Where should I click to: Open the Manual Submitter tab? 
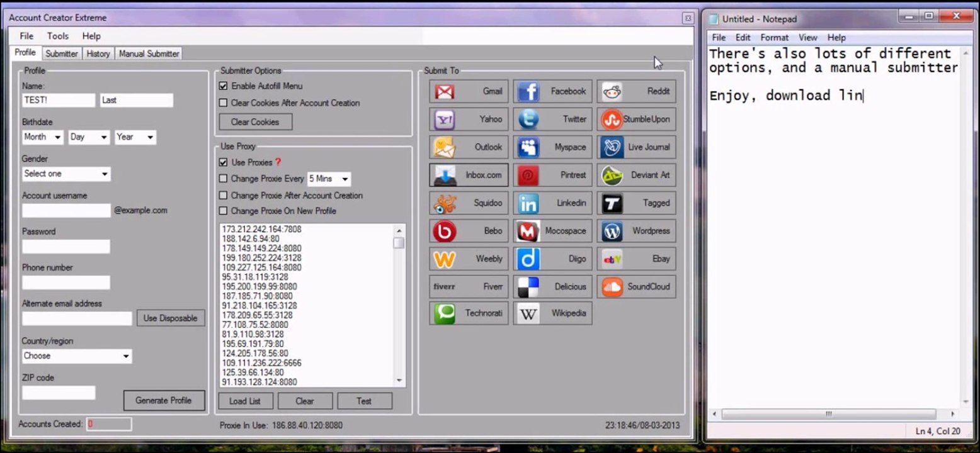coord(149,54)
